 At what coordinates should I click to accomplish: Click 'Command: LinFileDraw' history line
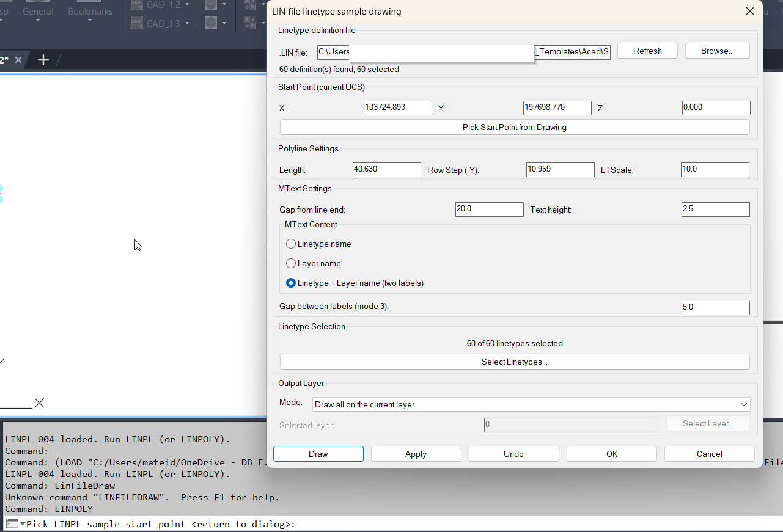click(60, 486)
